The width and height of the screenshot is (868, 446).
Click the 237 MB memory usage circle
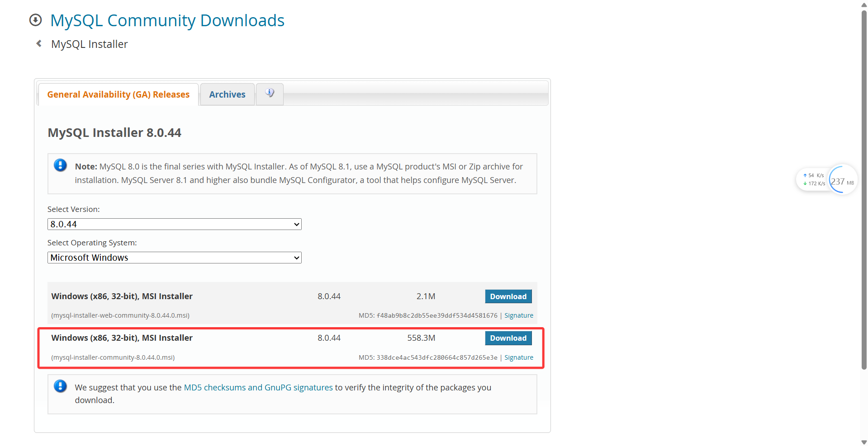point(842,179)
